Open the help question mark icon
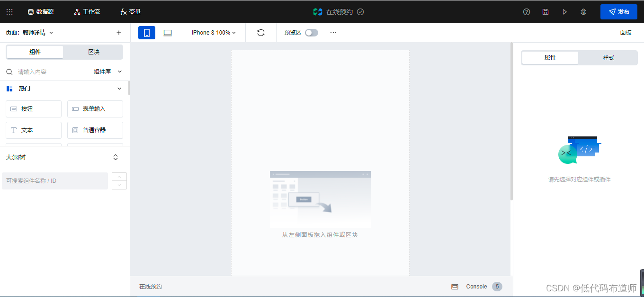Viewport: 644px width, 297px height. pos(527,12)
